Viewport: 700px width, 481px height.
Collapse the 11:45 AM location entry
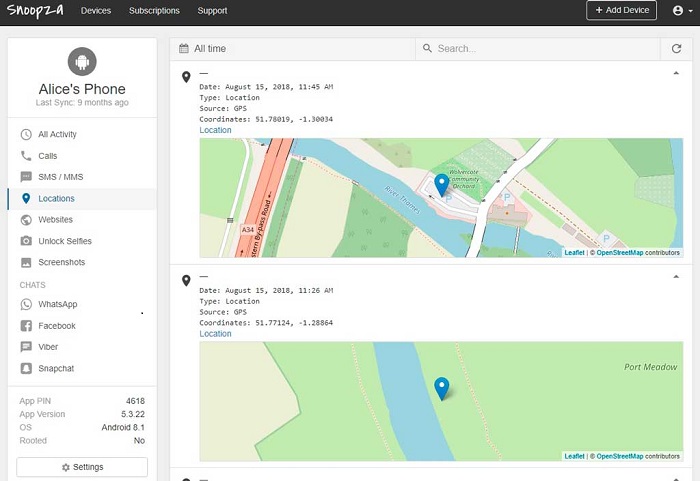(x=676, y=73)
